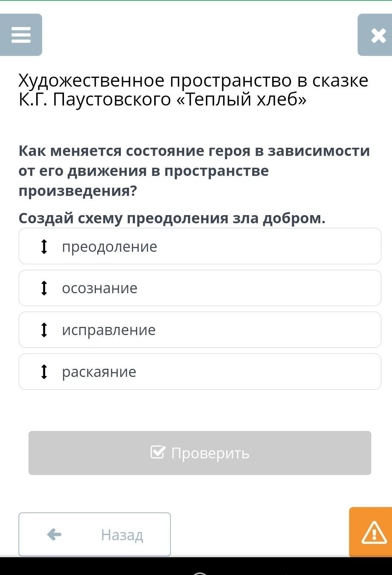392x575 pixels.
Task: Submit the answer with the Проверить button
Action: click(x=200, y=453)
